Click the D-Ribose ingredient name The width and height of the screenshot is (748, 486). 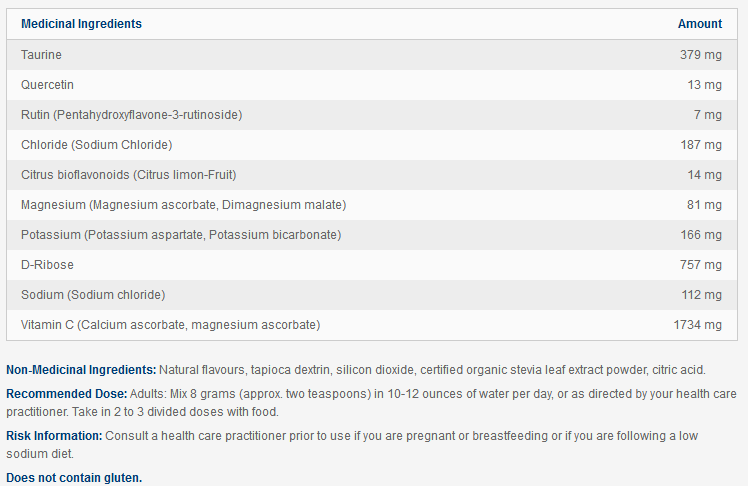click(x=47, y=265)
